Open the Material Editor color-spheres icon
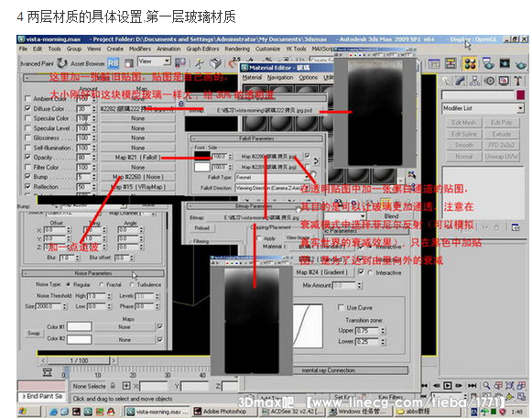The width and height of the screenshot is (532, 418). (x=470, y=63)
